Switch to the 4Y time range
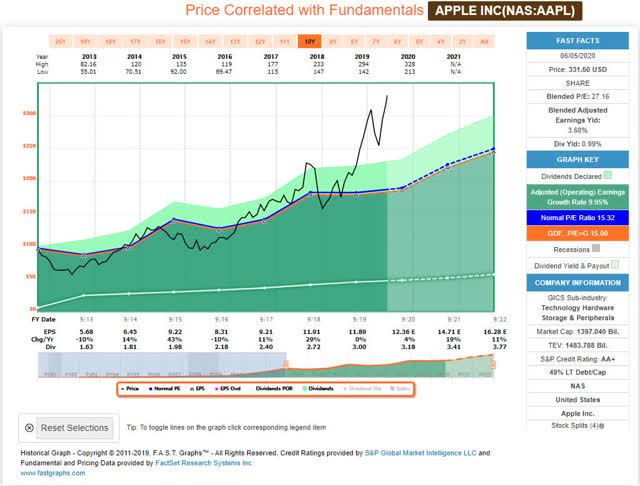Screen dimensions: 640x486 [x=441, y=42]
